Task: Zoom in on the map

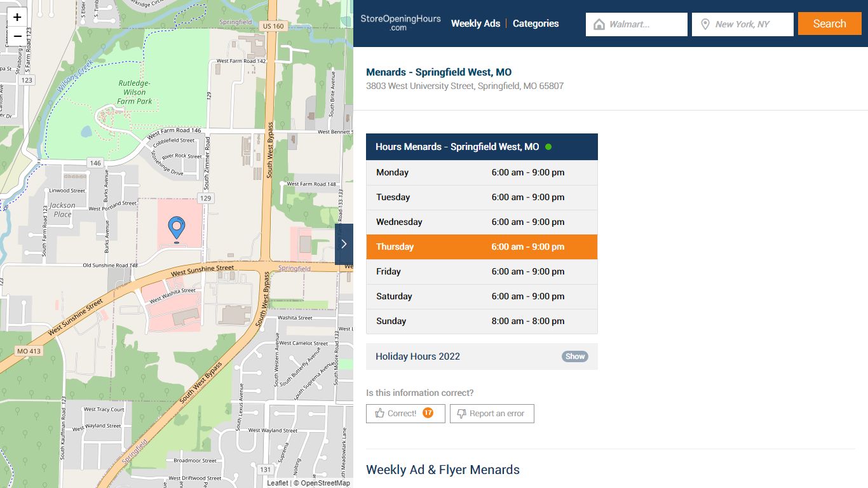Action: [17, 17]
